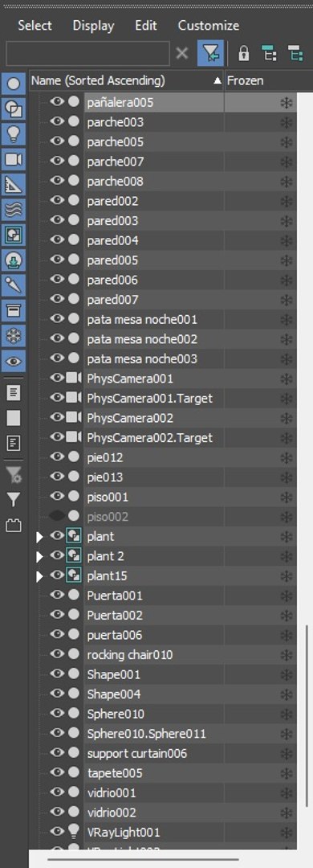Expand the plant group
This screenshot has height=868, width=313.
coord(39,537)
